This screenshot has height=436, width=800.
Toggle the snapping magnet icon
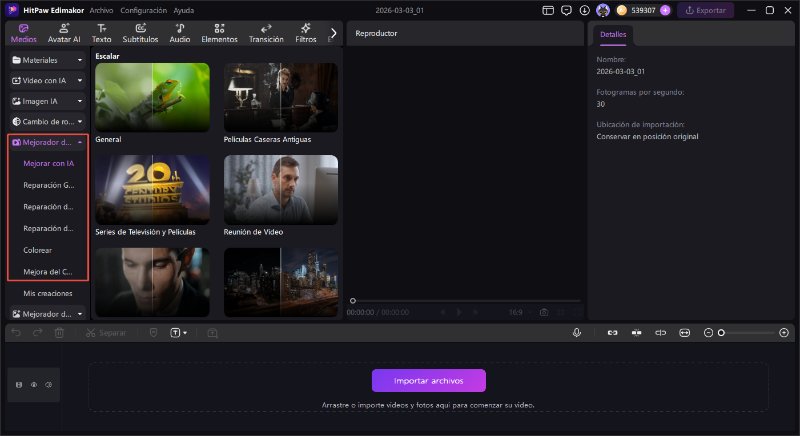click(x=636, y=332)
